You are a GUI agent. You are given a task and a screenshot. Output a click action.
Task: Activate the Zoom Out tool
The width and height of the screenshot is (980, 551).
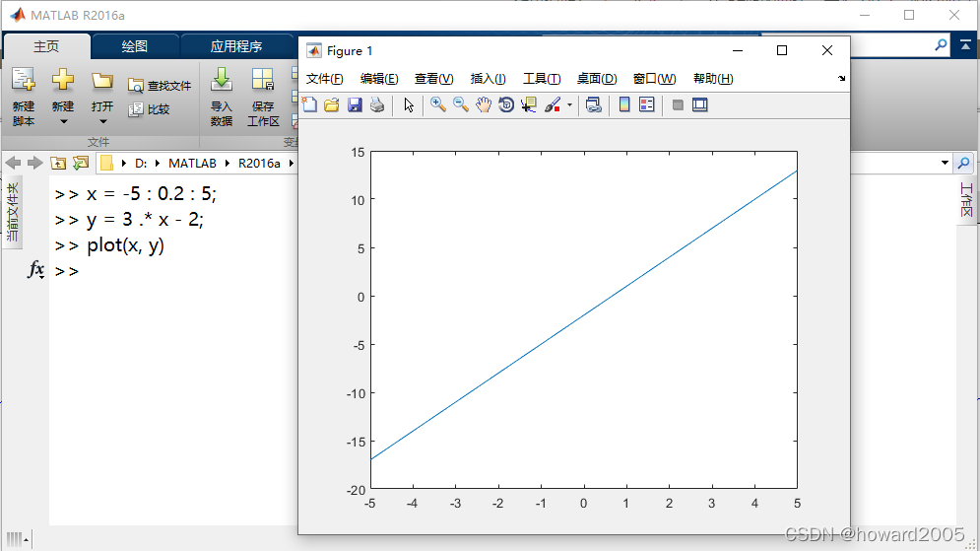pyautogui.click(x=461, y=104)
